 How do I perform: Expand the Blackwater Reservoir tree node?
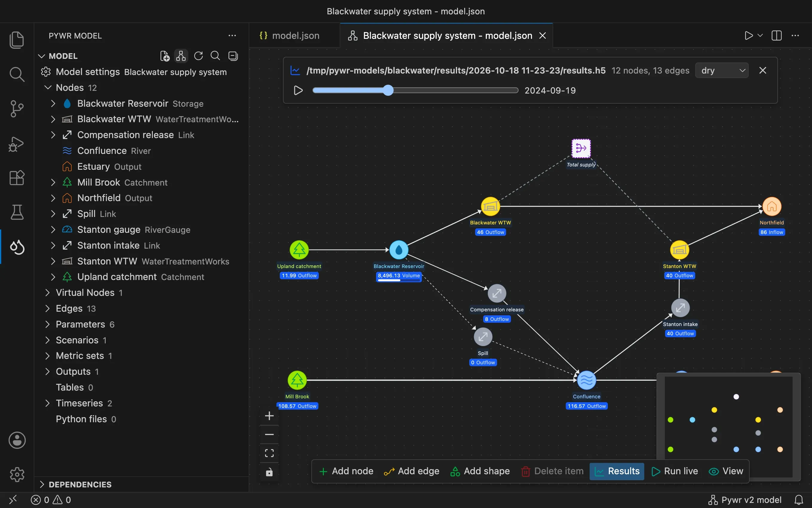[53, 103]
